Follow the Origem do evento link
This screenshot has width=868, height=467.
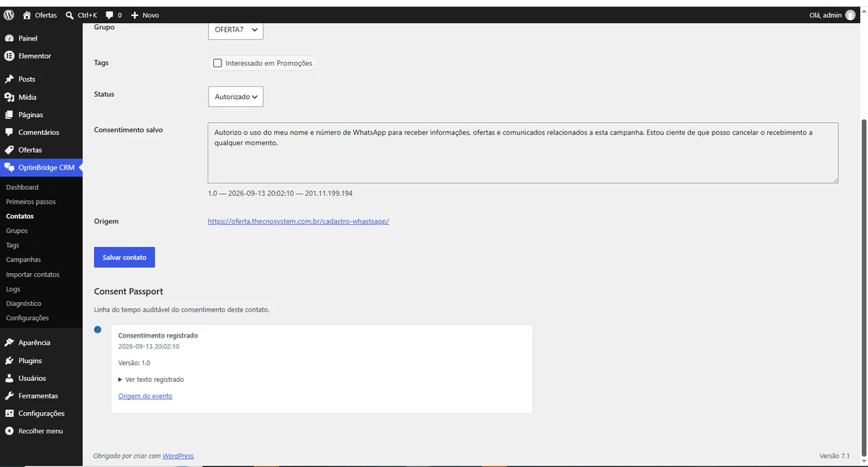pyautogui.click(x=145, y=396)
